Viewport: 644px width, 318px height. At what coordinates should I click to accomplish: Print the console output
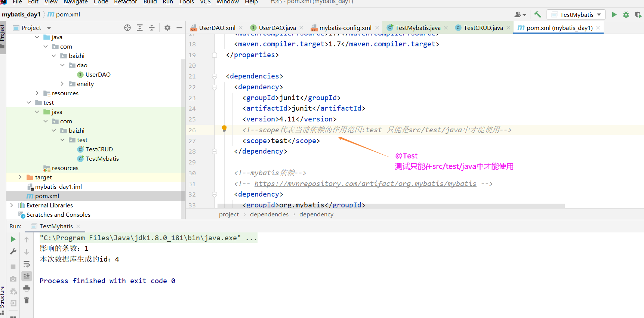(x=27, y=288)
